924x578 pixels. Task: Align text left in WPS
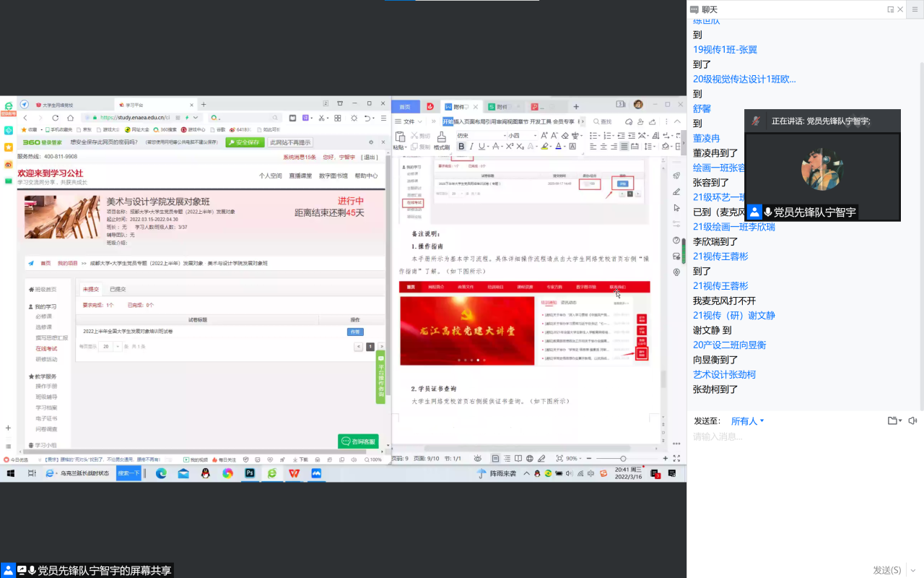coord(593,146)
